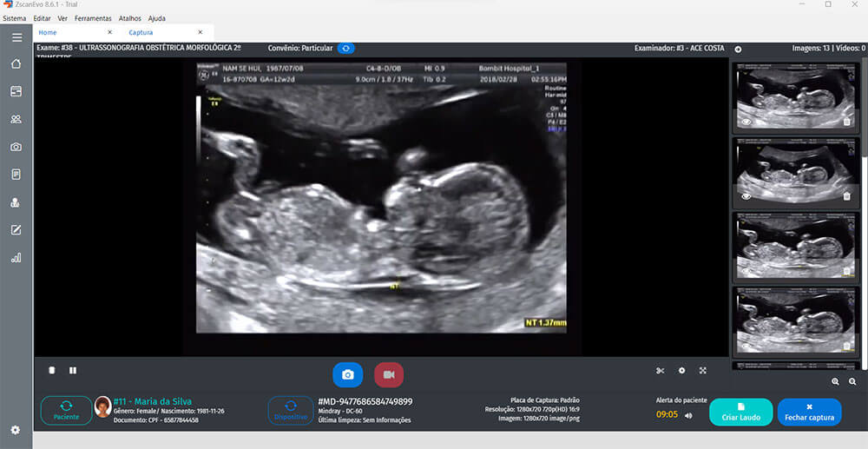Image resolution: width=868 pixels, height=449 pixels.
Task: Pause the live ultrasound feed
Action: pyautogui.click(x=73, y=370)
